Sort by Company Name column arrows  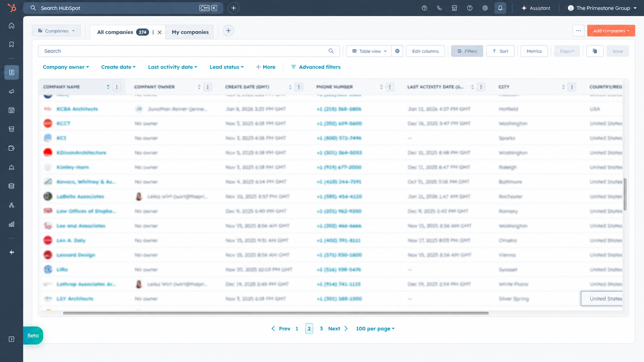(x=108, y=87)
